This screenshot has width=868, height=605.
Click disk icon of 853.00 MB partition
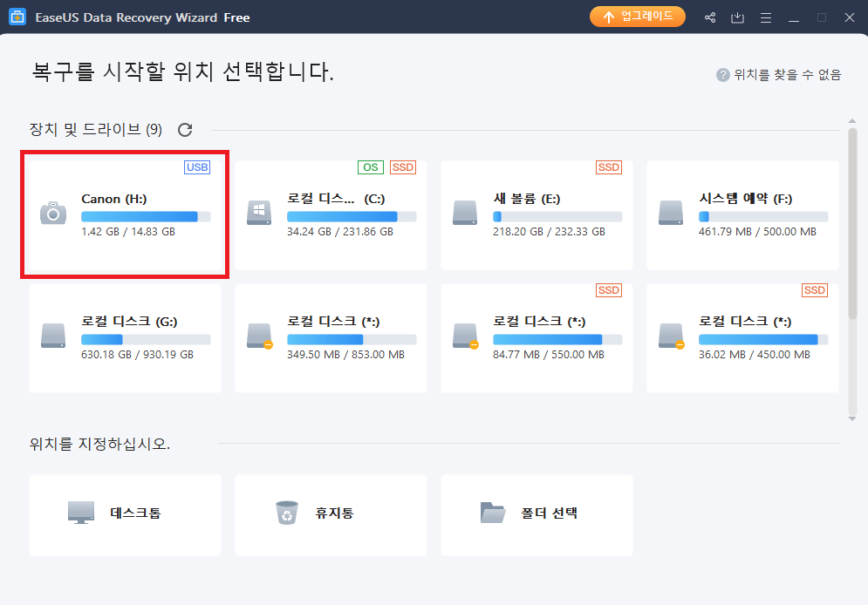260,336
